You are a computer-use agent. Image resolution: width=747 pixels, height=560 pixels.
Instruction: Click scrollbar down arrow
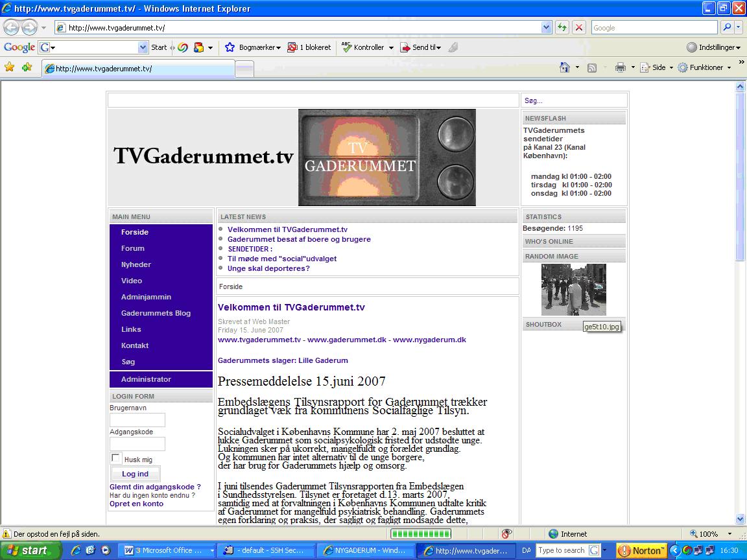coord(740,519)
